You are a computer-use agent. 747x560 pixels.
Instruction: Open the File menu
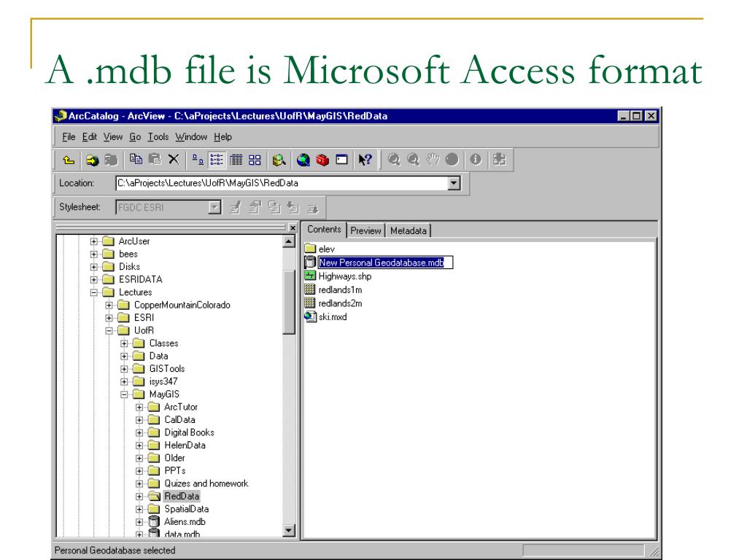69,136
